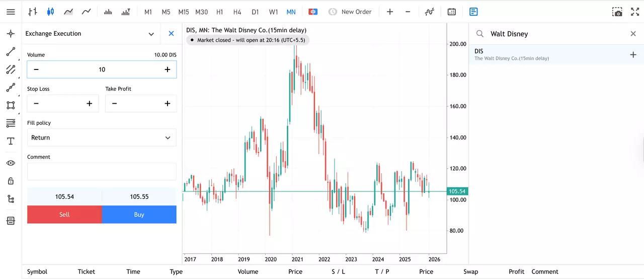Select the D1 timeframe
The image size is (644, 279).
pos(256,12)
